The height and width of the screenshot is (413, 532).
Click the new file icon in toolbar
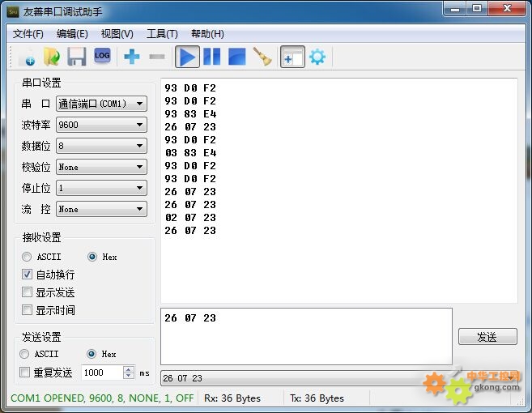tap(28, 57)
